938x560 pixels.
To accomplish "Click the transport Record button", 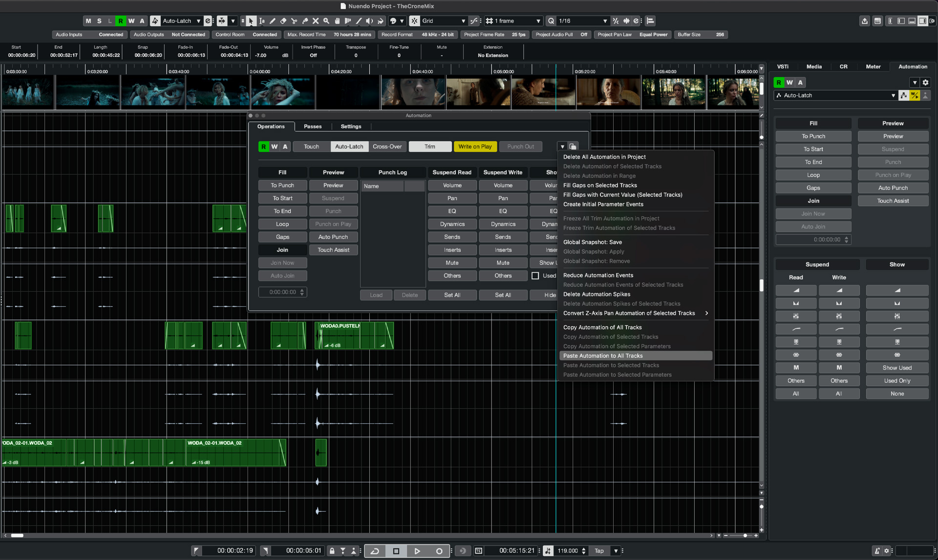I will point(439,551).
